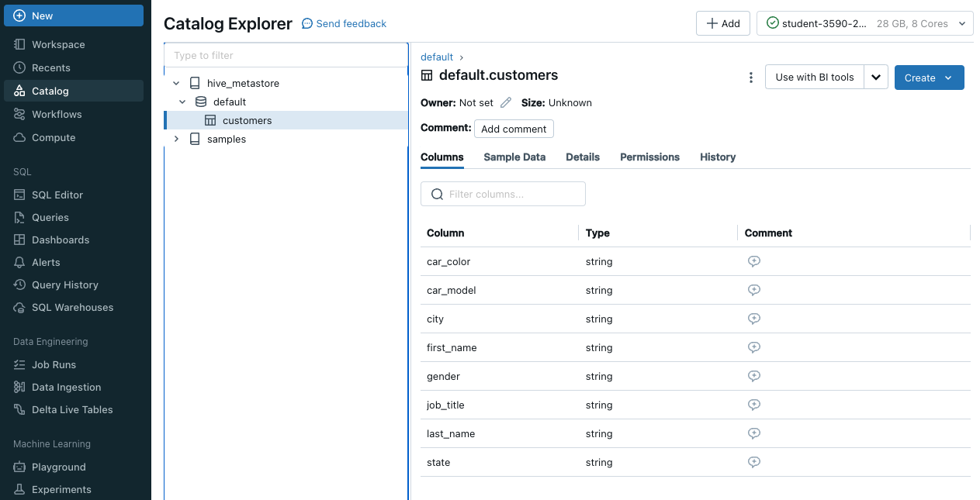Collapse the default schema node
The width and height of the screenshot is (980, 500).
tap(182, 102)
